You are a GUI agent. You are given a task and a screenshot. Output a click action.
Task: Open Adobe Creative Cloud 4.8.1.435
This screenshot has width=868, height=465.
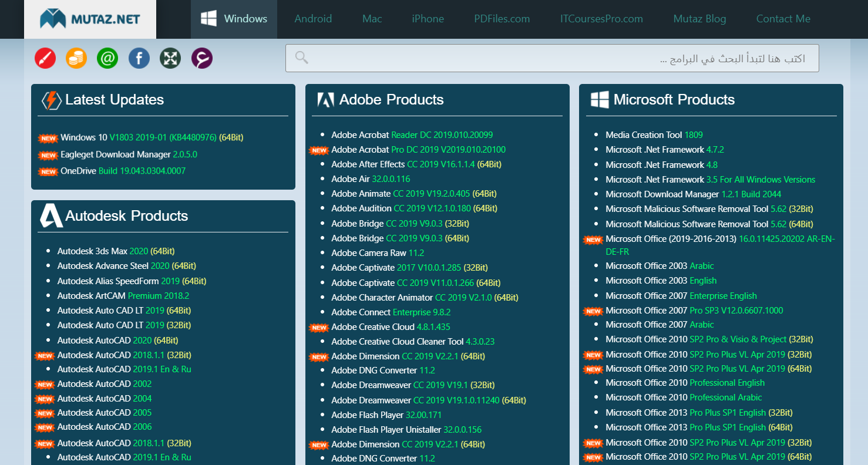tap(391, 327)
